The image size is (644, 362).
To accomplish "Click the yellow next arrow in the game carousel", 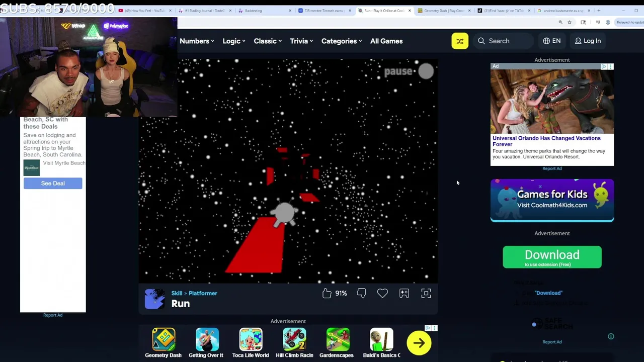I will point(419,343).
